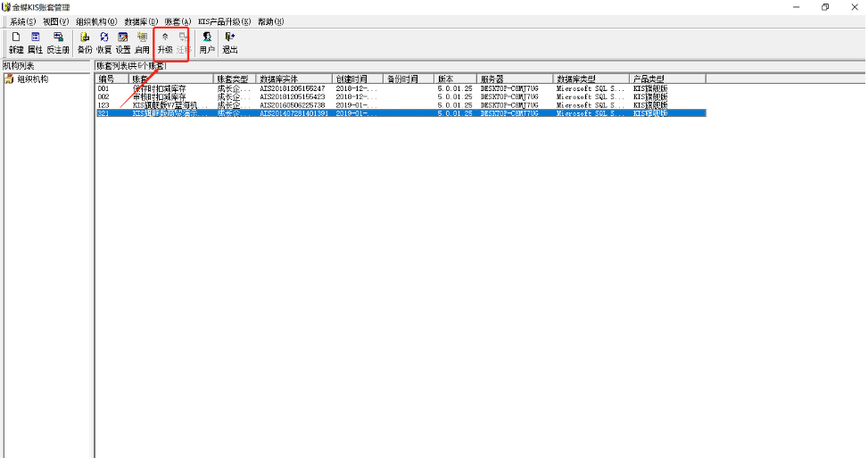Click the 服务器 column header

pyautogui.click(x=515, y=79)
